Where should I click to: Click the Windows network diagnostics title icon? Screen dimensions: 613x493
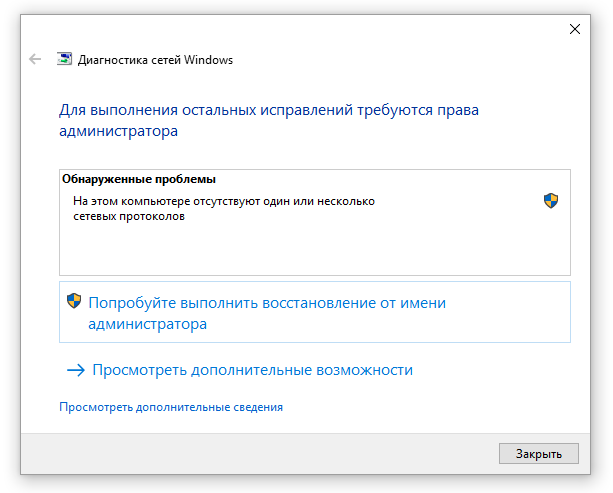pos(65,59)
